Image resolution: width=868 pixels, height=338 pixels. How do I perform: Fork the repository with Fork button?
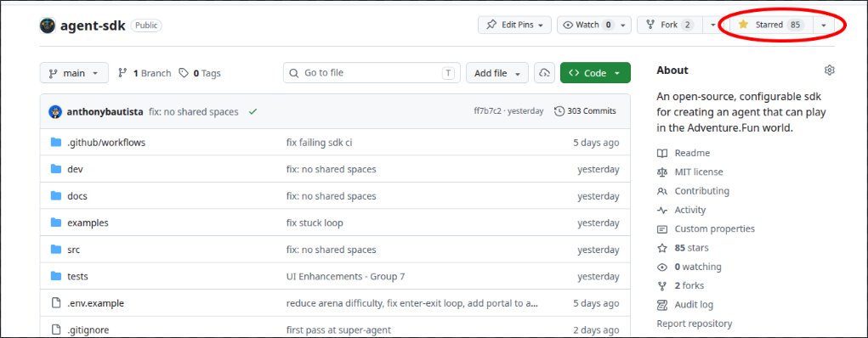[x=669, y=25]
